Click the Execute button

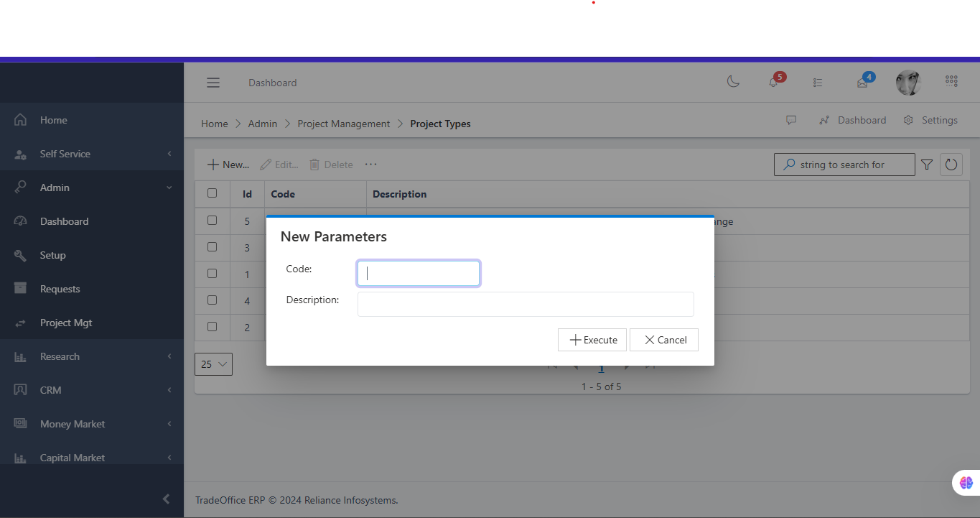click(x=592, y=340)
